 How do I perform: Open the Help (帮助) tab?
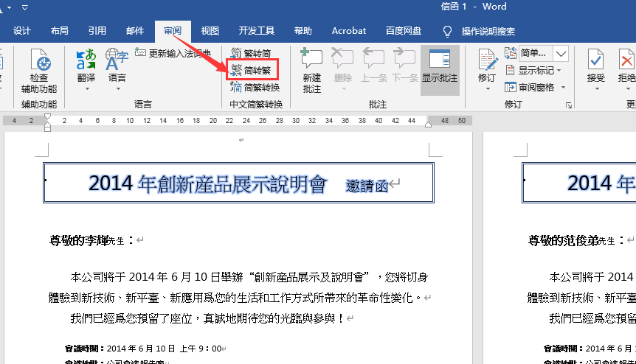pyautogui.click(x=303, y=31)
